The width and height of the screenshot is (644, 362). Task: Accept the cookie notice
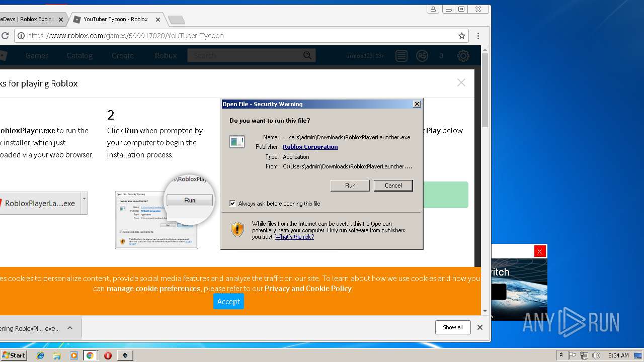pyautogui.click(x=228, y=301)
